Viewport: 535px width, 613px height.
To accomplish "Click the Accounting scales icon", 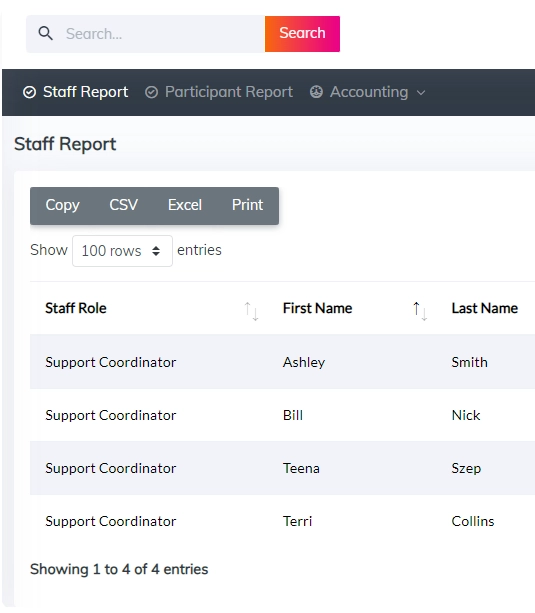I will 316,92.
